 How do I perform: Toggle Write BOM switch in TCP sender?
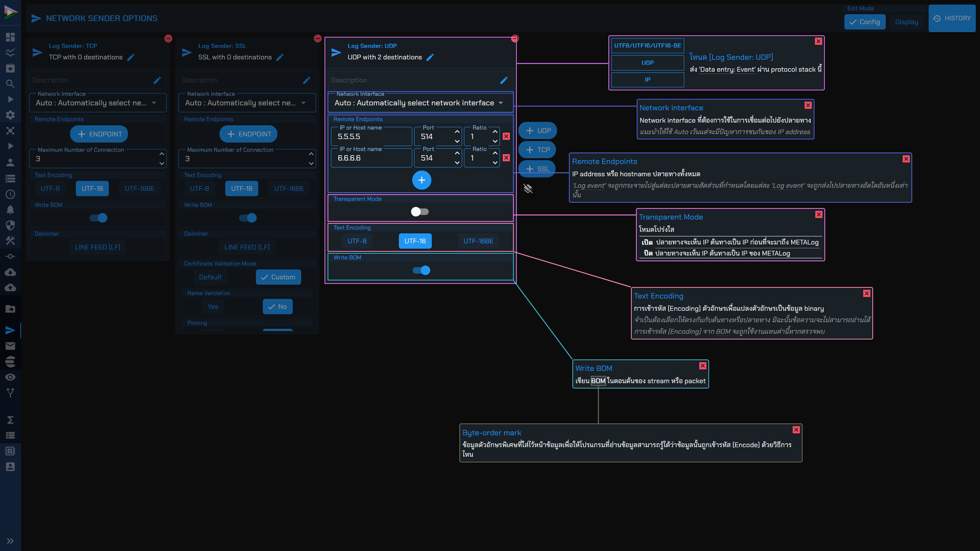[x=98, y=218]
